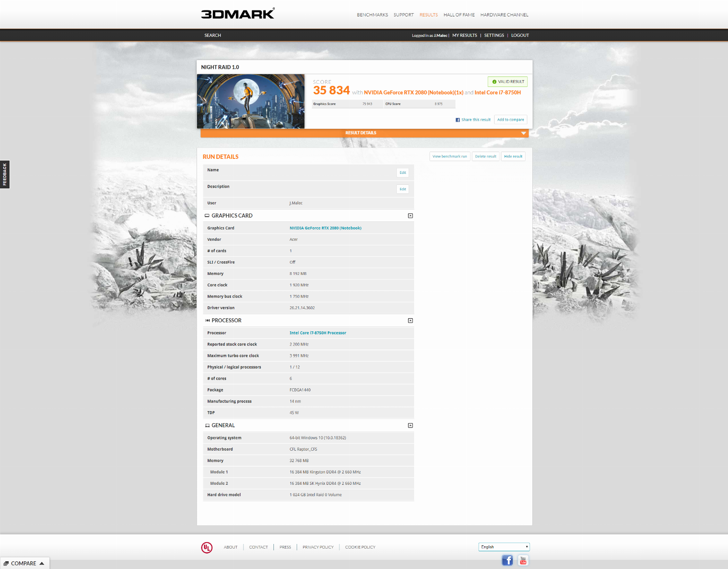Open the Contact footer link
728x569 pixels.
tap(258, 547)
